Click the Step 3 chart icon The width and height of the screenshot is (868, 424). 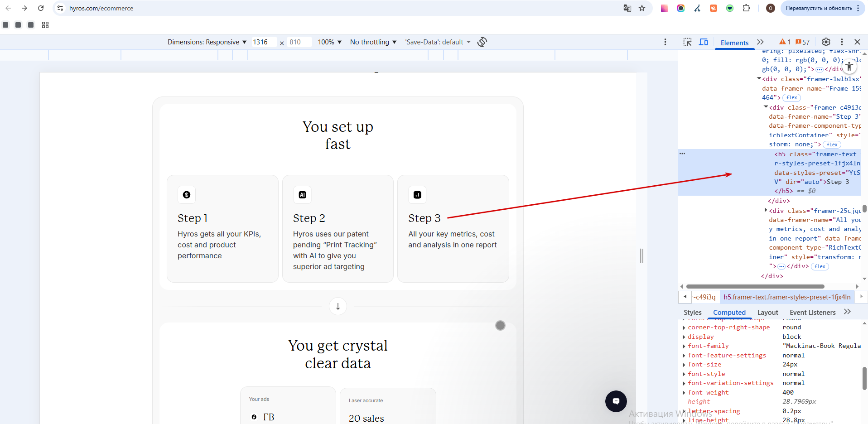[417, 195]
